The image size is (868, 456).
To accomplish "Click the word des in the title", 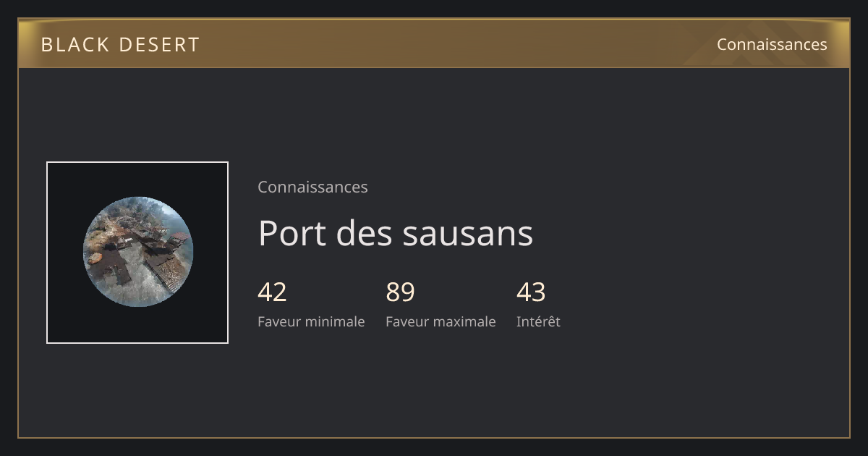I will [365, 233].
